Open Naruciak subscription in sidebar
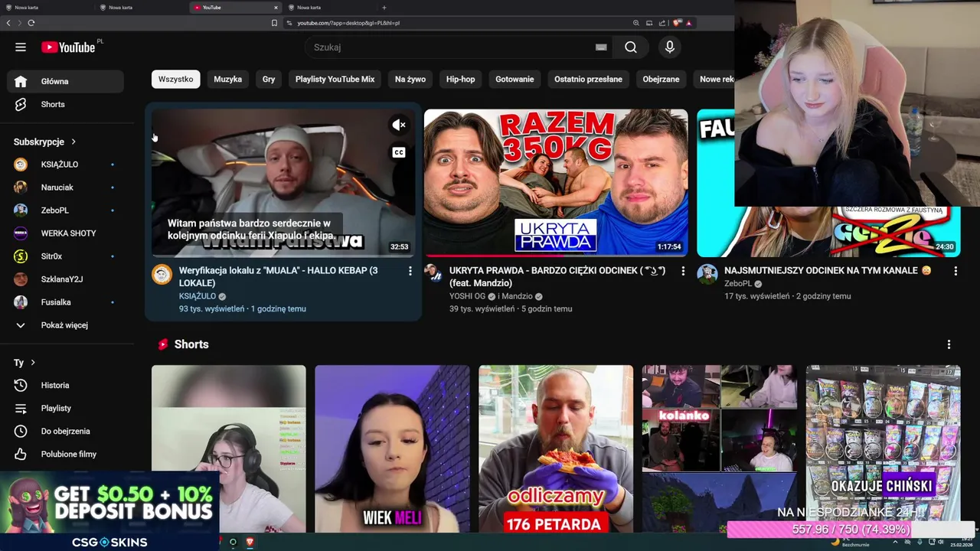This screenshot has height=551, width=980. point(65,187)
